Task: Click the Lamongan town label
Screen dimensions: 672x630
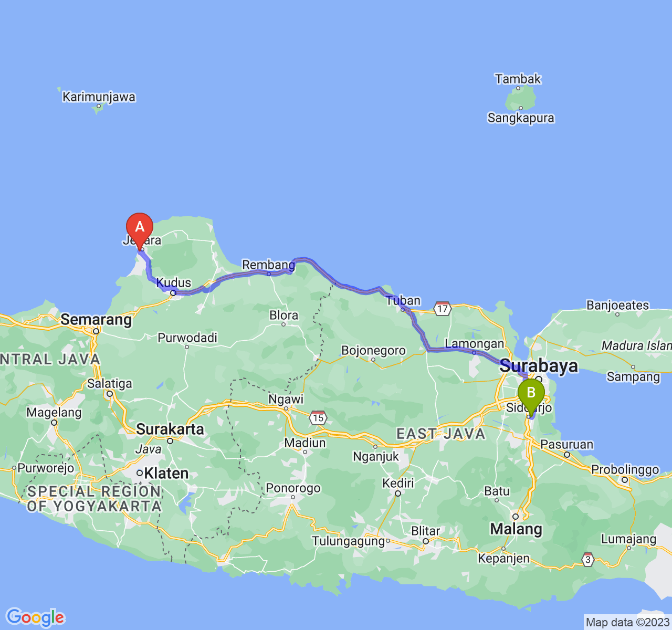Action: (474, 344)
